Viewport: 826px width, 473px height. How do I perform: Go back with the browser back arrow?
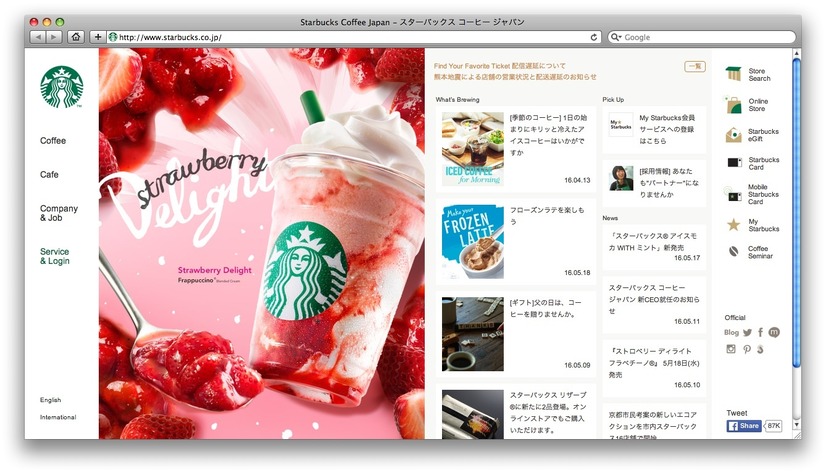(x=38, y=37)
